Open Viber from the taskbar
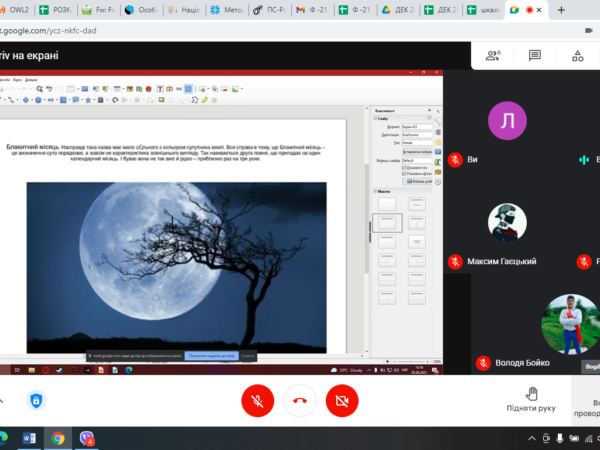Image resolution: width=600 pixels, height=450 pixels. point(87,438)
